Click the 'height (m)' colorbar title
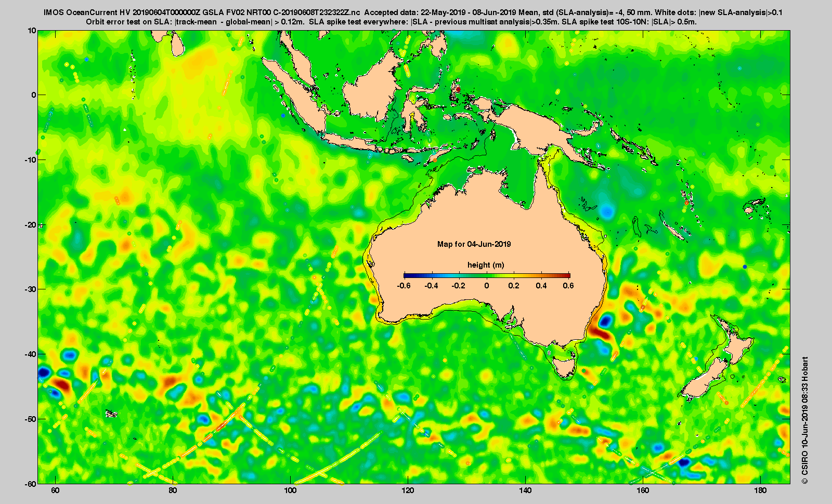The image size is (832, 504). 486,265
